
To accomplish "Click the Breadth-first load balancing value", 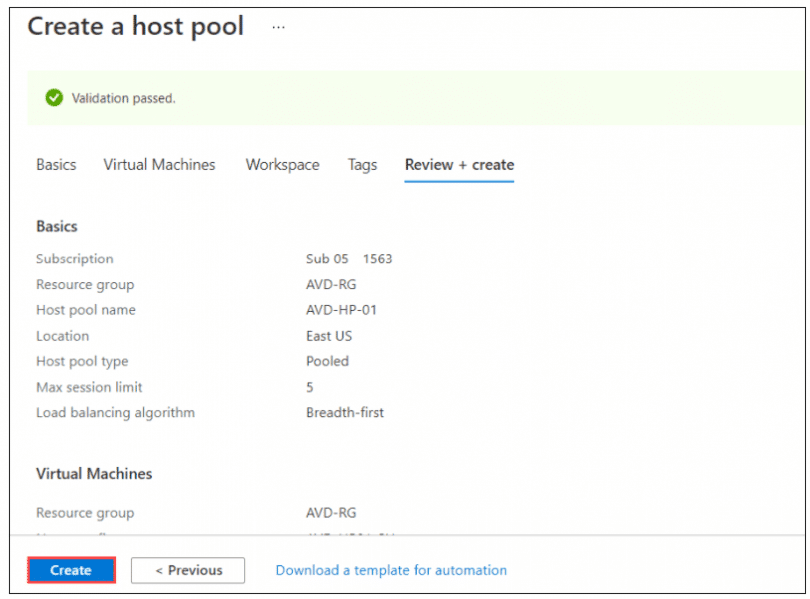I will [346, 412].
